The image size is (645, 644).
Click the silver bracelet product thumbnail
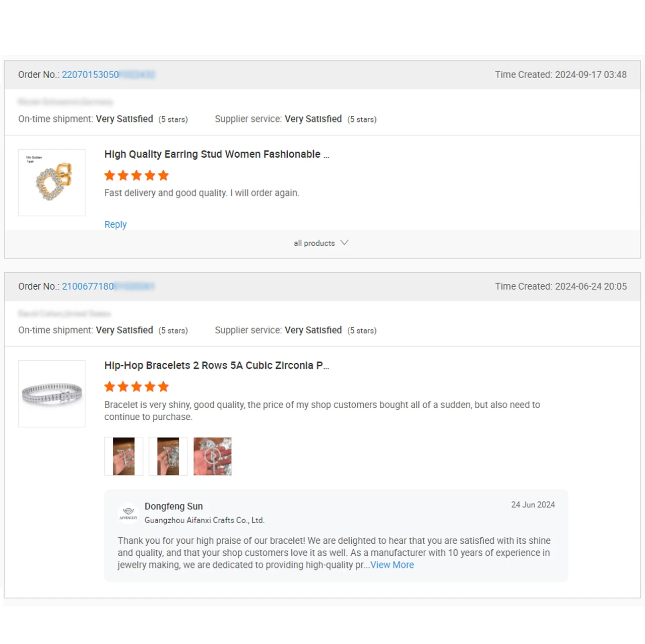coord(52,394)
